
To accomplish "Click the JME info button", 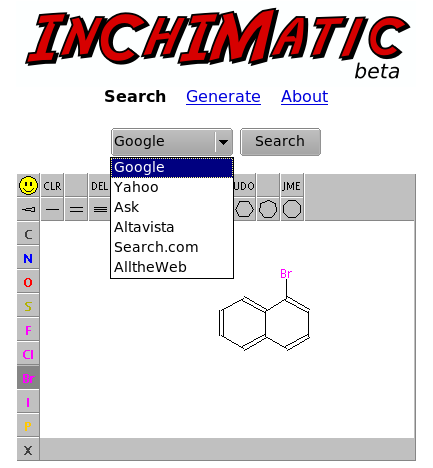I will [292, 186].
